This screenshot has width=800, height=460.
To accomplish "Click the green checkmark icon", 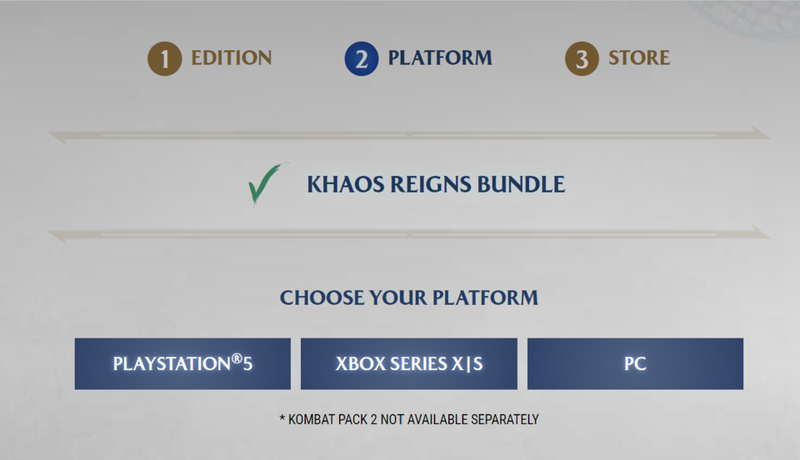I will [x=265, y=185].
